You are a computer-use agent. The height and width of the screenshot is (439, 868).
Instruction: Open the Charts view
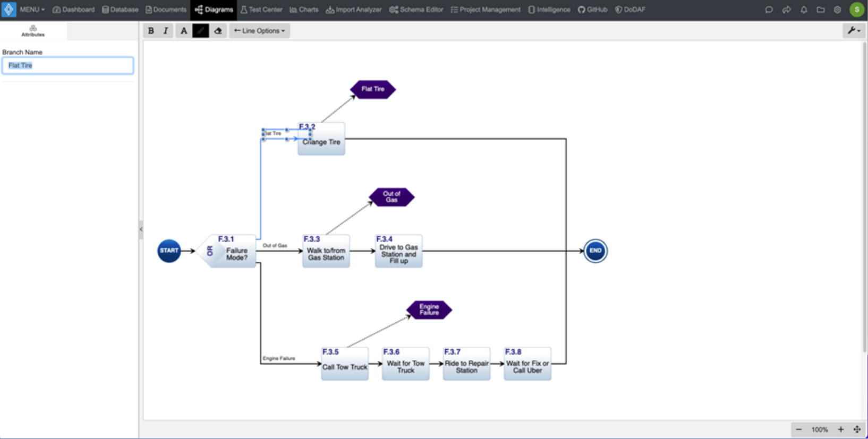coord(304,10)
